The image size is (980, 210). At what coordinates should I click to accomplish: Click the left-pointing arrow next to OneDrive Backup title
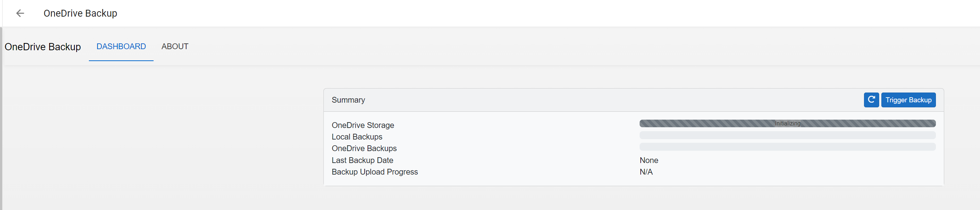point(20,13)
